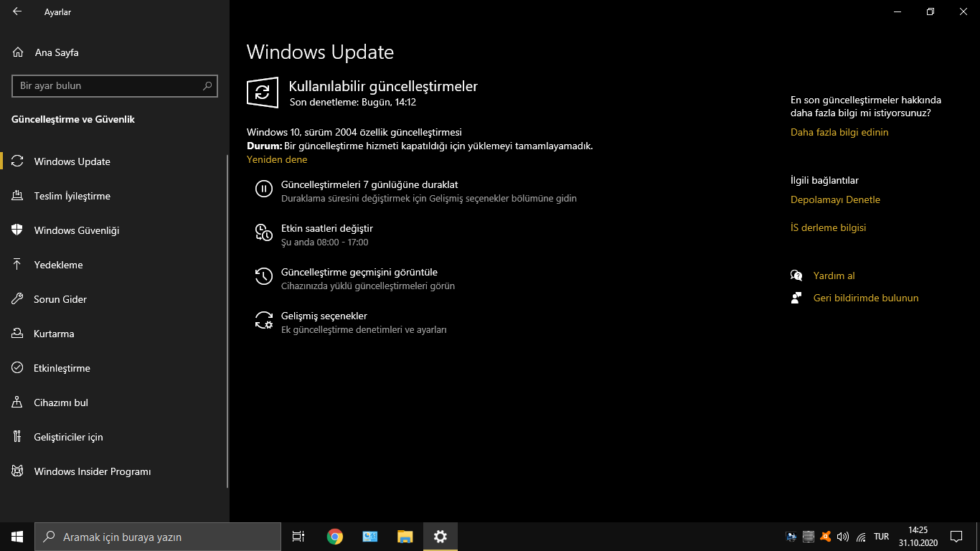Screen dimensions: 980x551
Task: Click the TUR language indicator
Action: pyautogui.click(x=882, y=537)
